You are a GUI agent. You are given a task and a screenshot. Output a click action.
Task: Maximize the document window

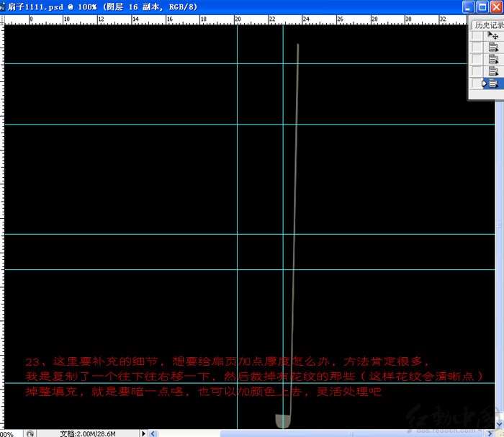(482, 6)
